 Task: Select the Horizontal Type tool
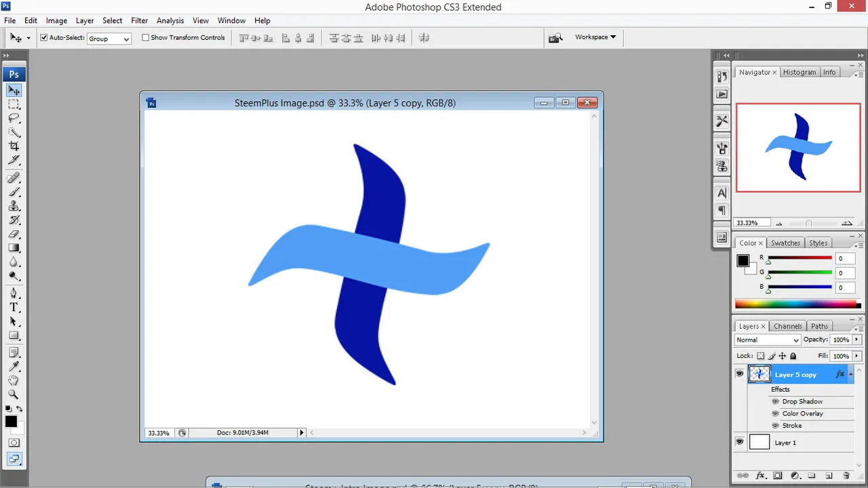[14, 307]
